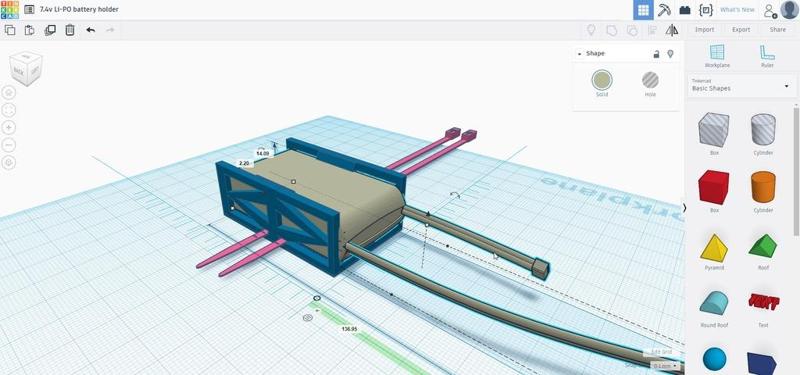This screenshot has height=375, width=800.
Task: Redo the undone action
Action: click(x=110, y=30)
